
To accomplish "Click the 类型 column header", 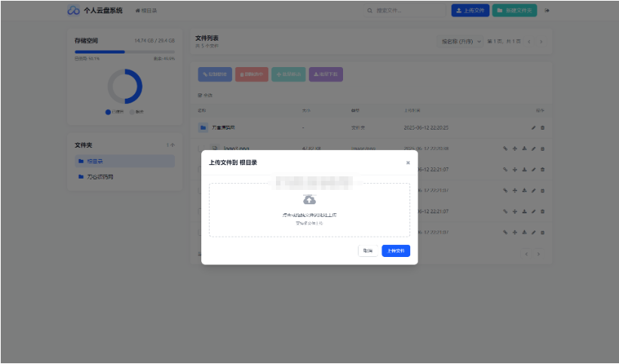I will pos(355,111).
